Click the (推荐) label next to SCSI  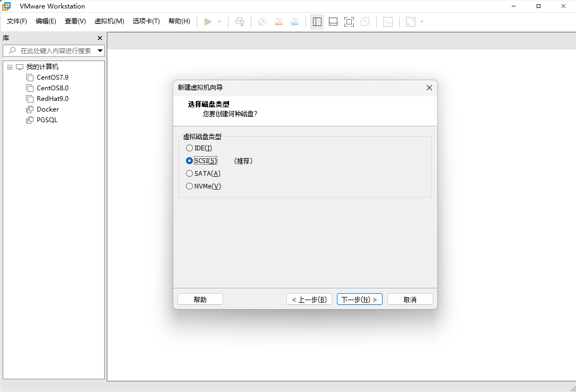coord(243,161)
